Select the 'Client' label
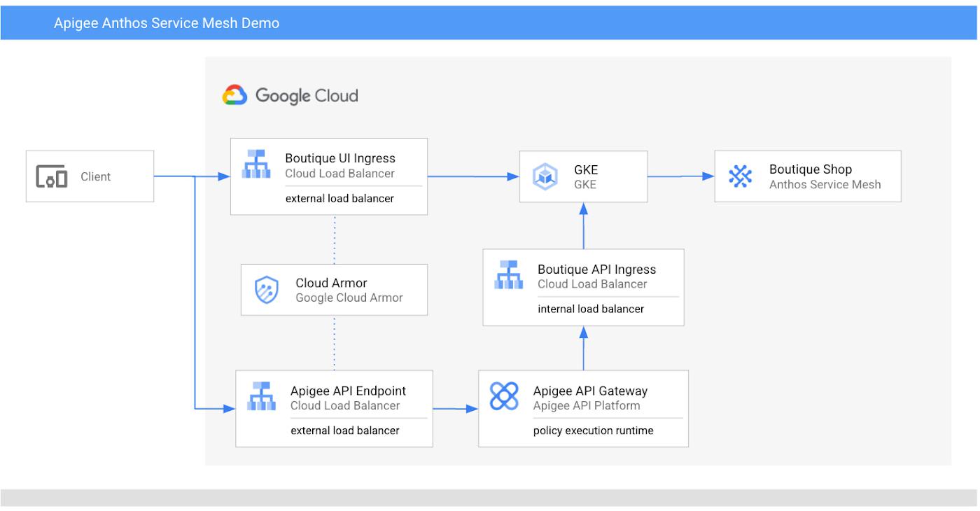980x511 pixels. pyautogui.click(x=95, y=177)
